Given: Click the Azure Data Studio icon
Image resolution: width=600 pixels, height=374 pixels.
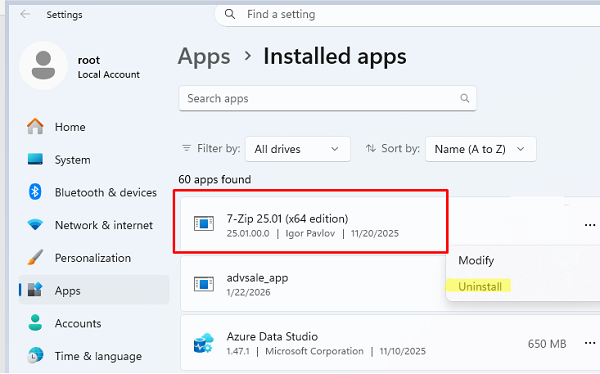Looking at the screenshot, I should (x=203, y=343).
